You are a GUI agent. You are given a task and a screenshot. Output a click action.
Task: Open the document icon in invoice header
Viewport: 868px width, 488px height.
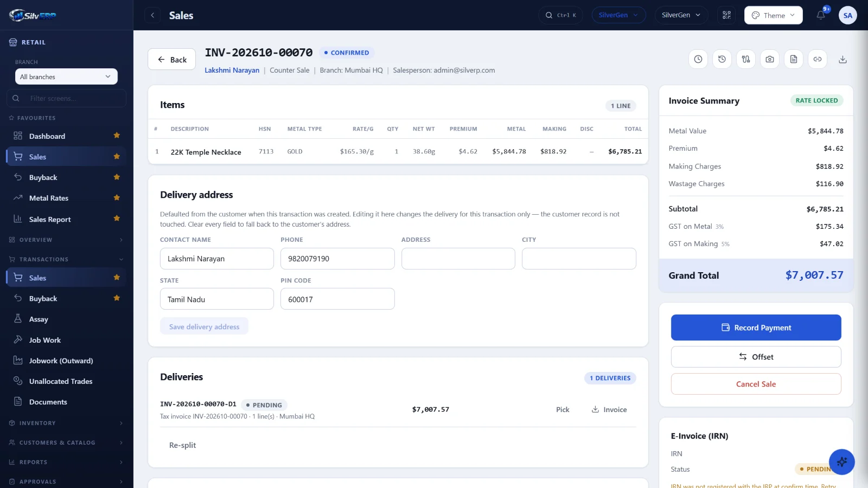[x=794, y=59]
